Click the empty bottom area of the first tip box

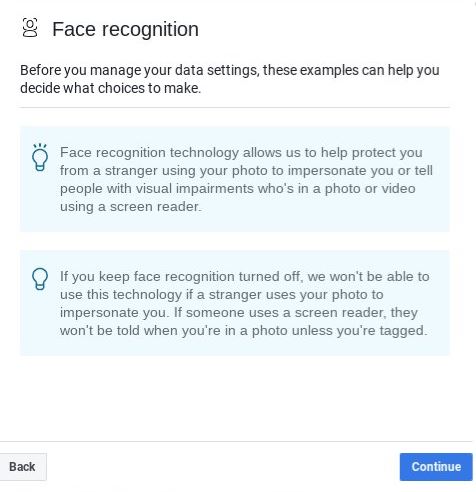point(234,223)
